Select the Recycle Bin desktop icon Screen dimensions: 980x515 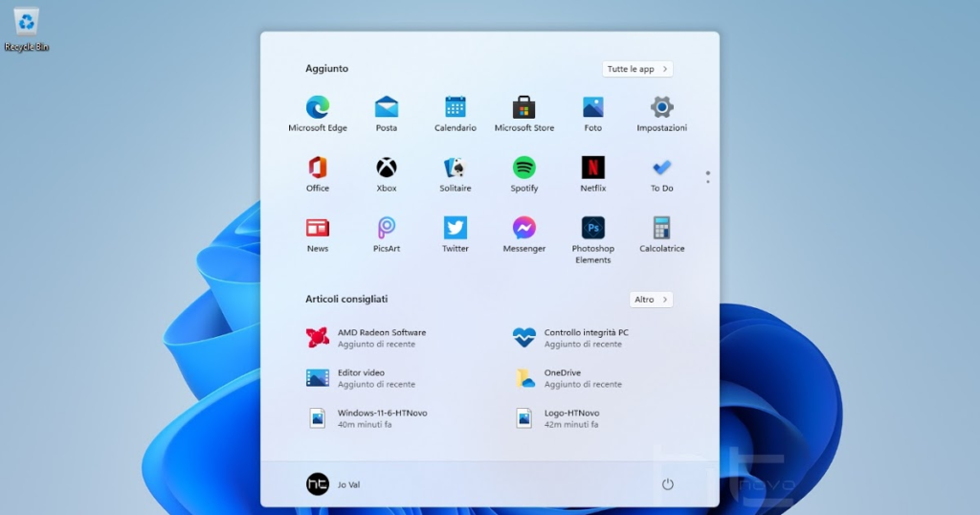[27, 27]
